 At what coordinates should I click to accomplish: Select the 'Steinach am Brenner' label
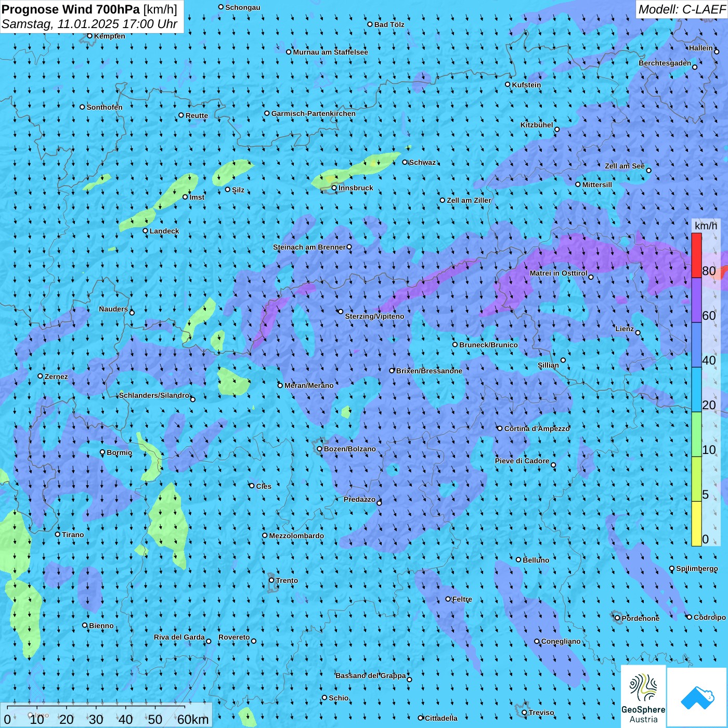pos(309,247)
